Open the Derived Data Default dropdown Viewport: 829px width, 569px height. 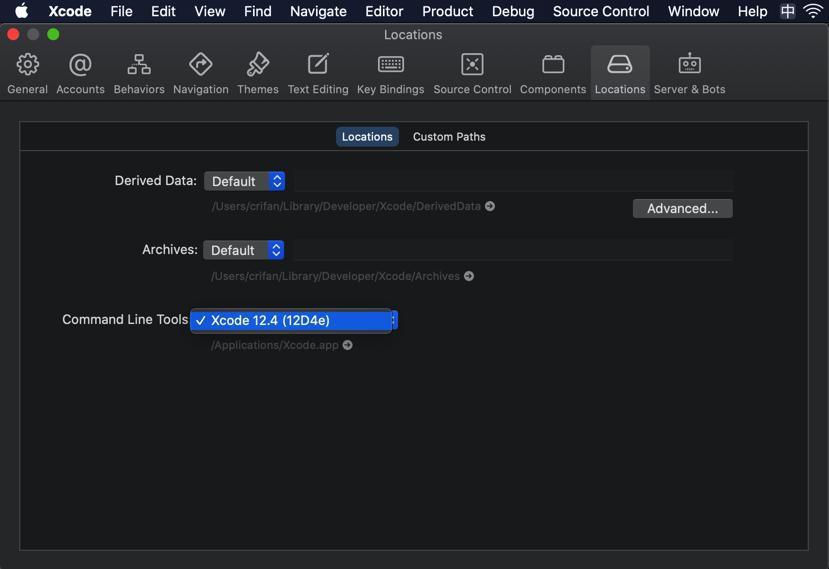244,181
